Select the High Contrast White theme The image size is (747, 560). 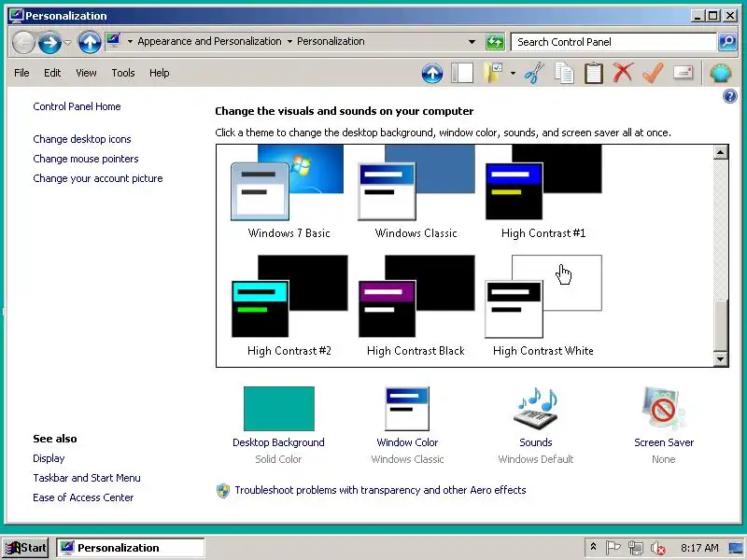[543, 306]
